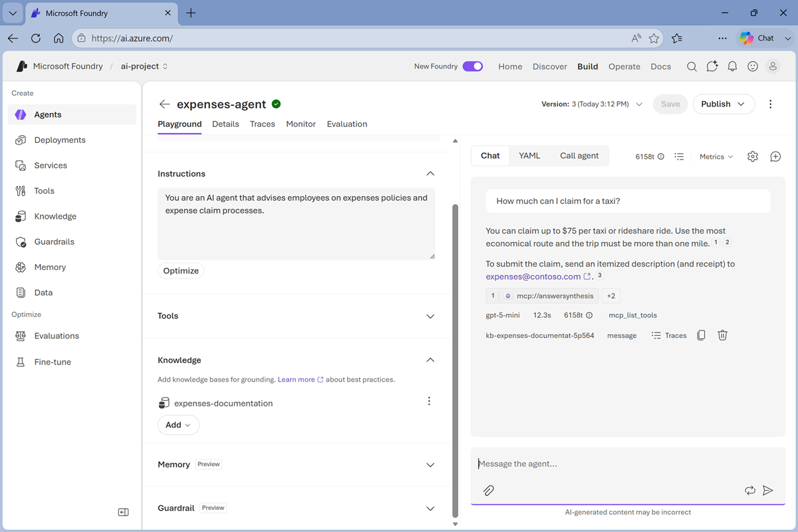The height and width of the screenshot is (532, 798).
Task: Open a new browser tab
Action: [191, 13]
